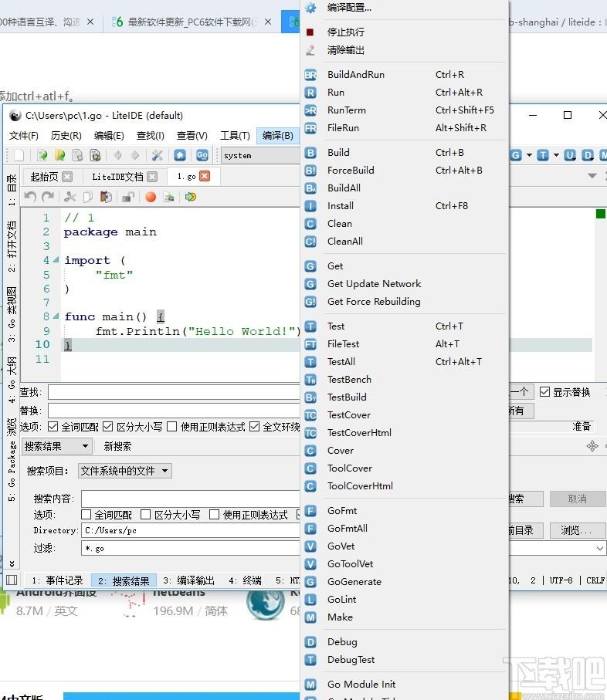Viewport: 607px width, 700px height.
Task: Switch to the build output tab
Action: 188,580
